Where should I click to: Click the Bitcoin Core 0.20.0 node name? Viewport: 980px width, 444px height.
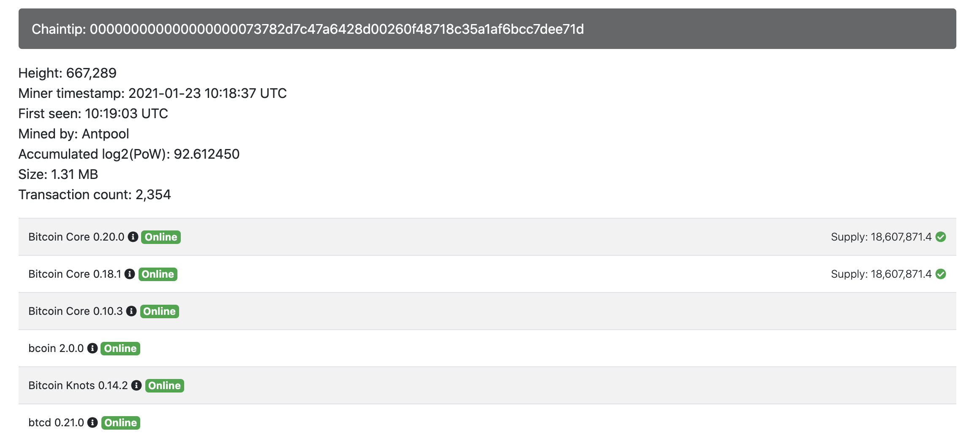coord(76,237)
